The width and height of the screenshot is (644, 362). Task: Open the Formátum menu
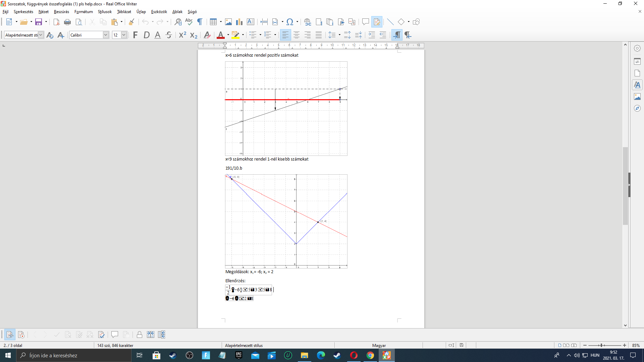(84, 12)
